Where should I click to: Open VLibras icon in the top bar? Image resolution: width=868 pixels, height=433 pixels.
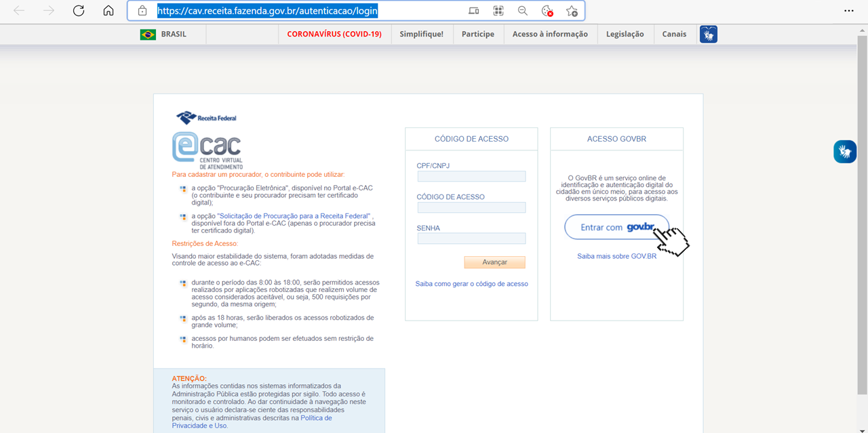click(709, 34)
